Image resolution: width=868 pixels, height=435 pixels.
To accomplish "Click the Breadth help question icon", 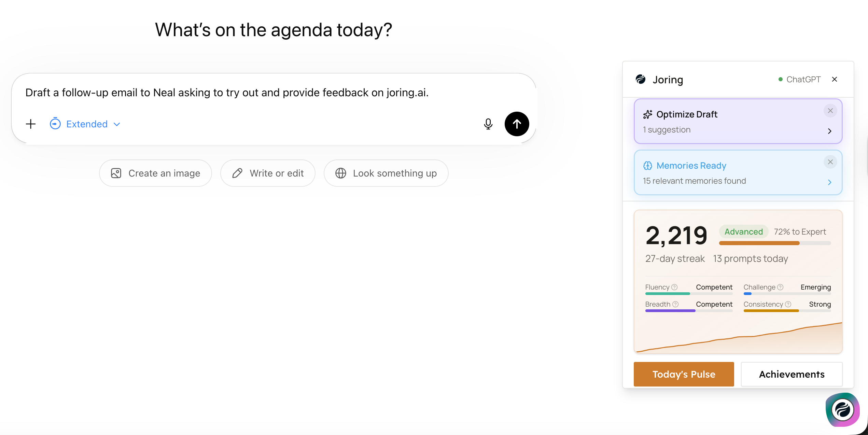I will (x=675, y=304).
